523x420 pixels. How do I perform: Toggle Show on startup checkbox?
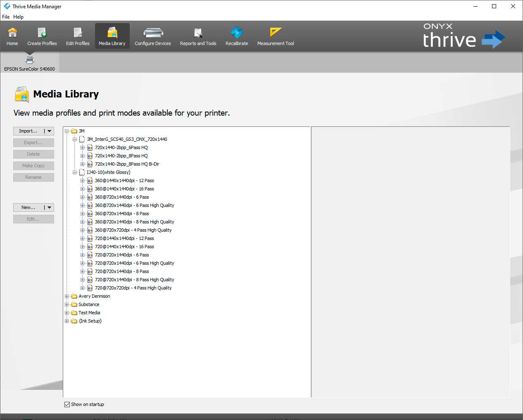pyautogui.click(x=67, y=404)
